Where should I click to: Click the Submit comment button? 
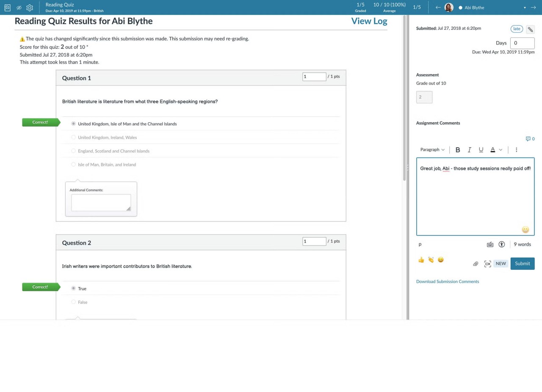pyautogui.click(x=522, y=263)
